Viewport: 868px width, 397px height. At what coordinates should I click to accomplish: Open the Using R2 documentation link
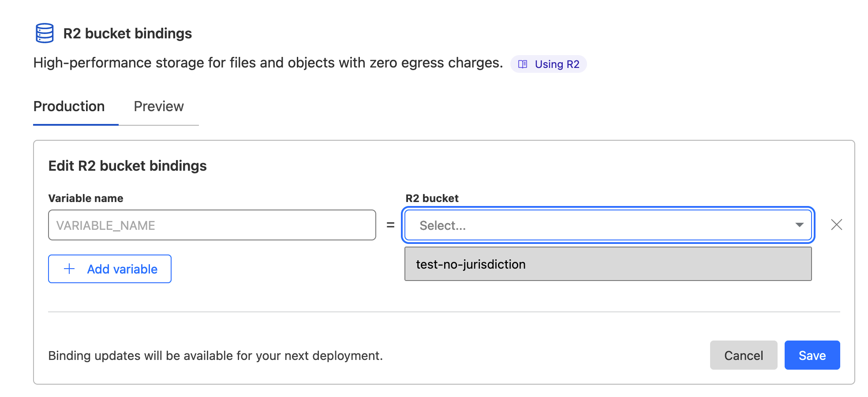(557, 64)
